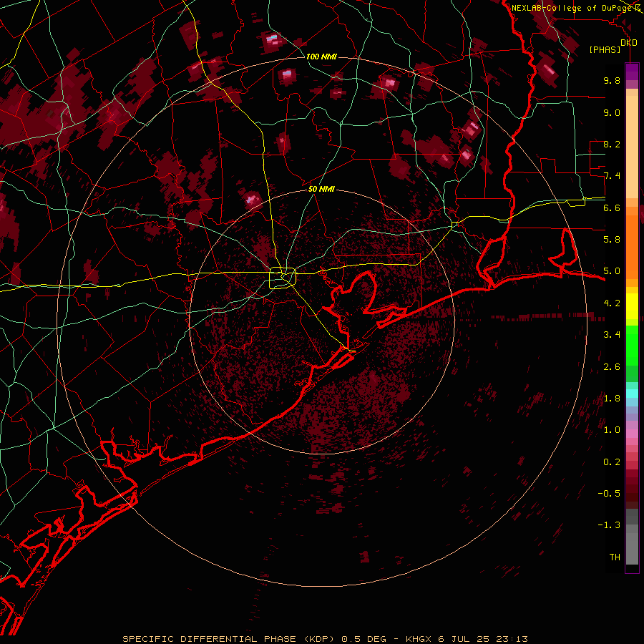Click the [PHAS] units label

coord(605,50)
